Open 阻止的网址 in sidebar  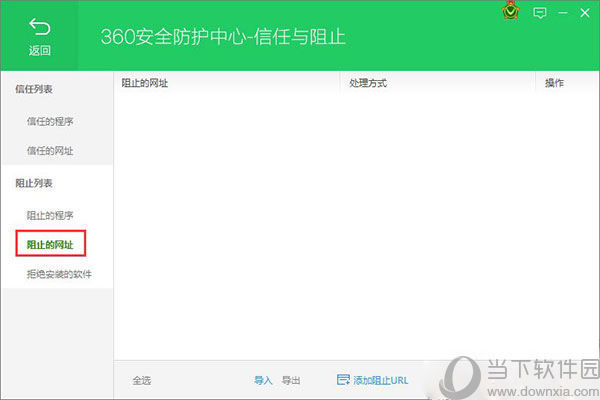pyautogui.click(x=50, y=245)
